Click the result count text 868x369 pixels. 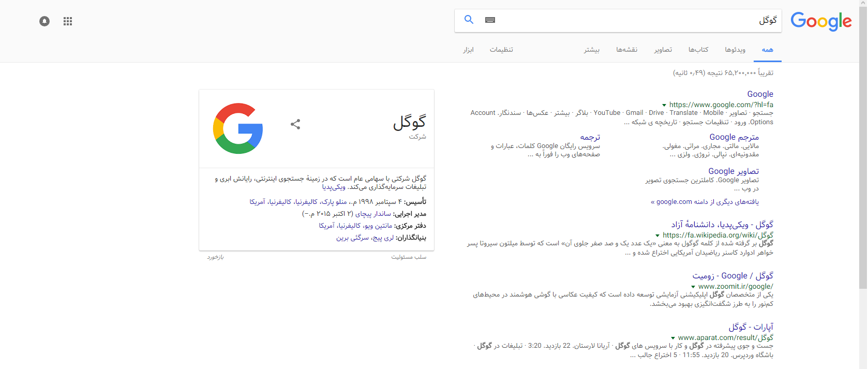(723, 73)
